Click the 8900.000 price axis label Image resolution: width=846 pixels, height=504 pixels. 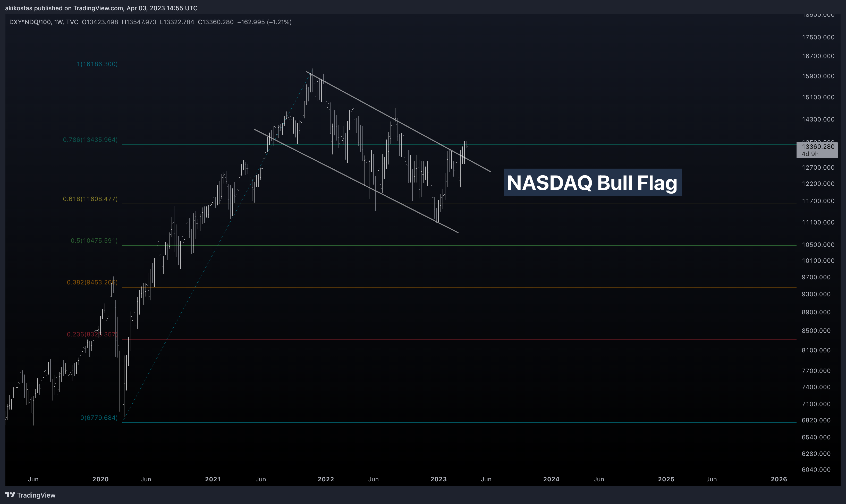[x=816, y=312]
